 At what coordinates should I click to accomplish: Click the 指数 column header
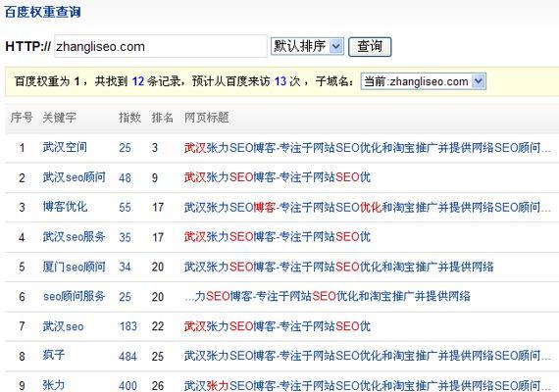[129, 118]
